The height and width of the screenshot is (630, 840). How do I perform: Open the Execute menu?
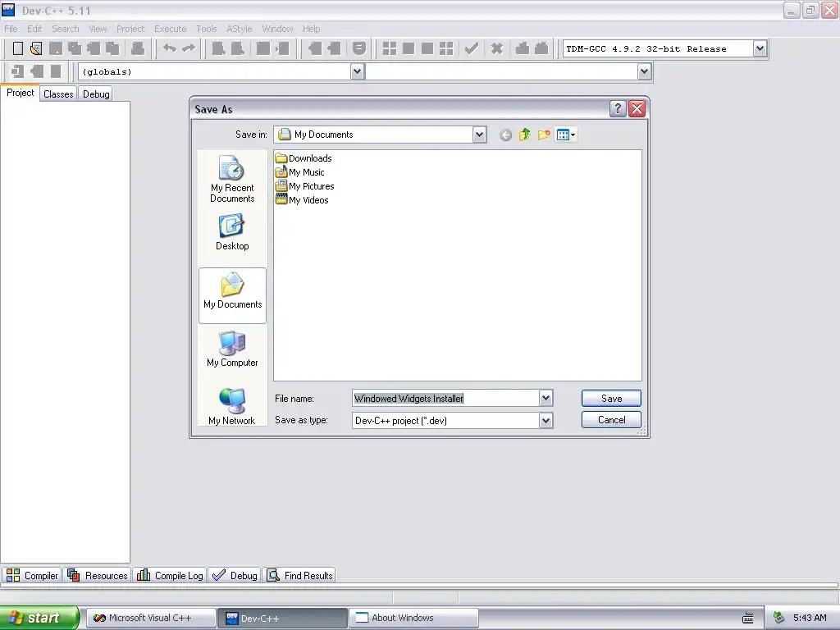pos(171,29)
